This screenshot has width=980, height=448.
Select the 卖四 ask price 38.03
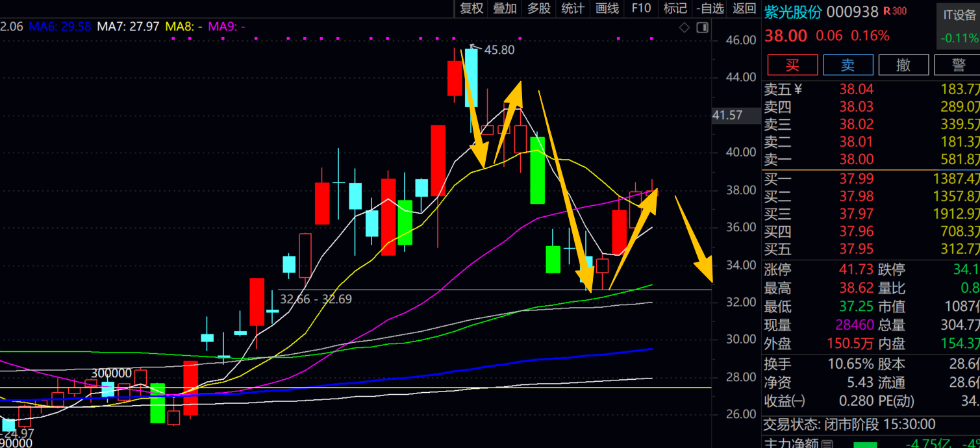pyautogui.click(x=857, y=106)
